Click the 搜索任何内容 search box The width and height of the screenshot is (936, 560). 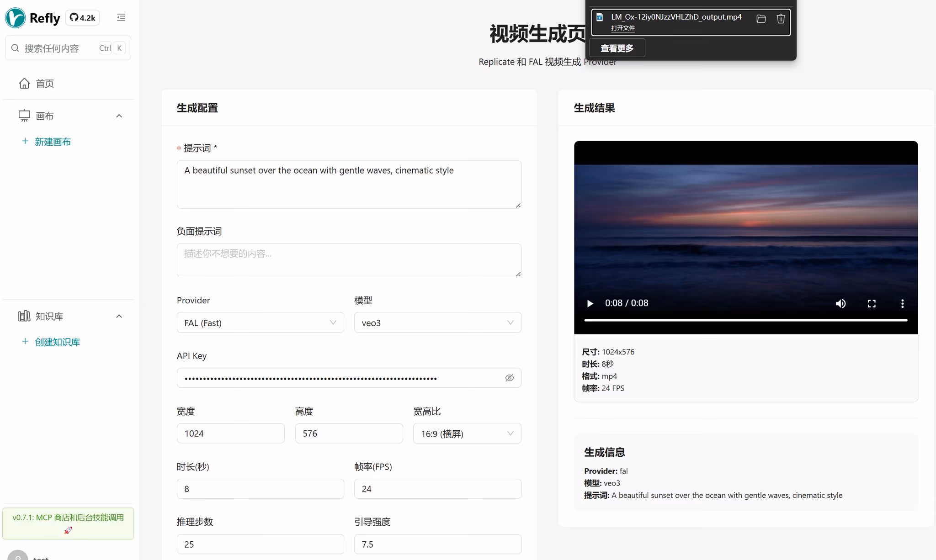tap(68, 48)
